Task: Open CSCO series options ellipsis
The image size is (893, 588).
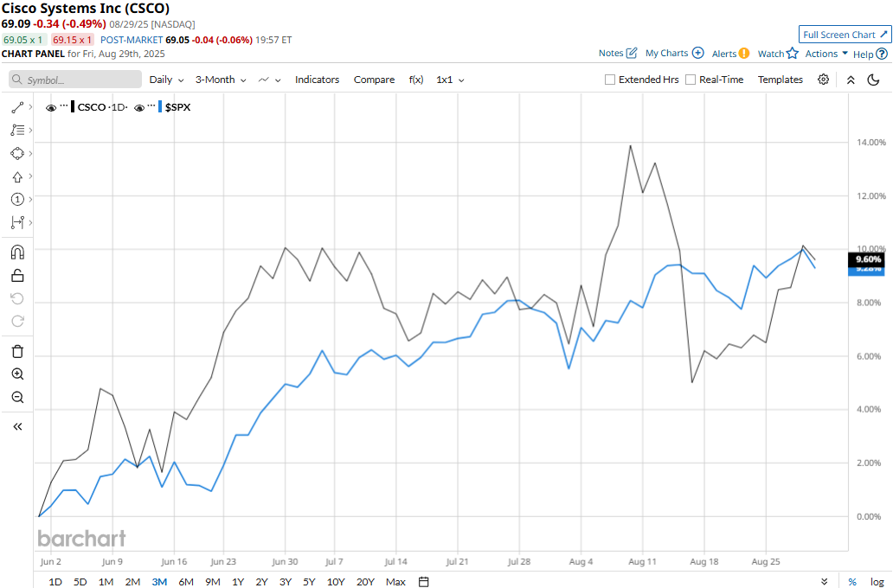Action: point(64,105)
